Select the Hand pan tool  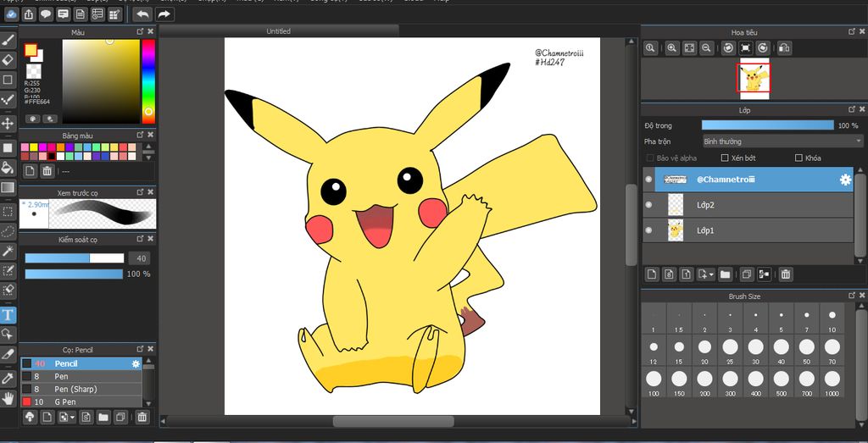pyautogui.click(x=8, y=398)
